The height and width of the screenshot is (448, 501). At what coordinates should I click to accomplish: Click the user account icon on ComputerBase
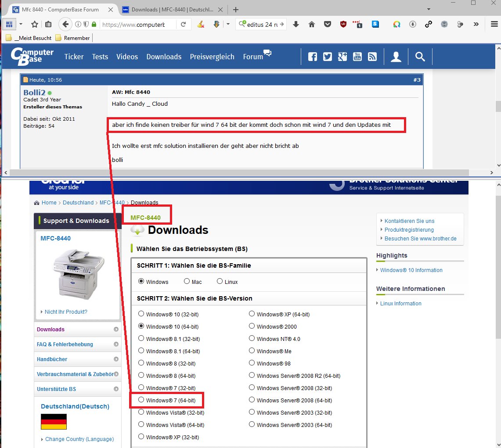(396, 57)
